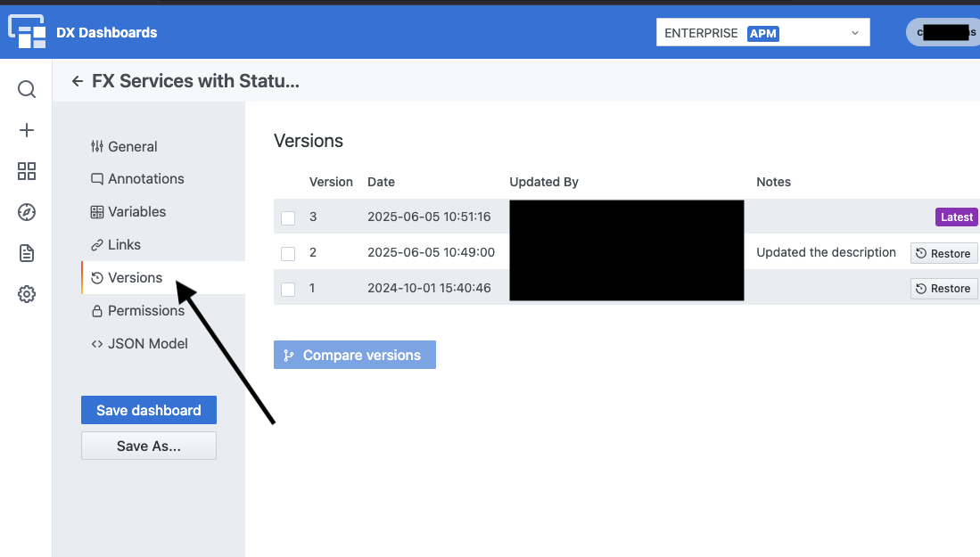
Task: Click the DX Dashboards logo icon
Action: (x=27, y=32)
